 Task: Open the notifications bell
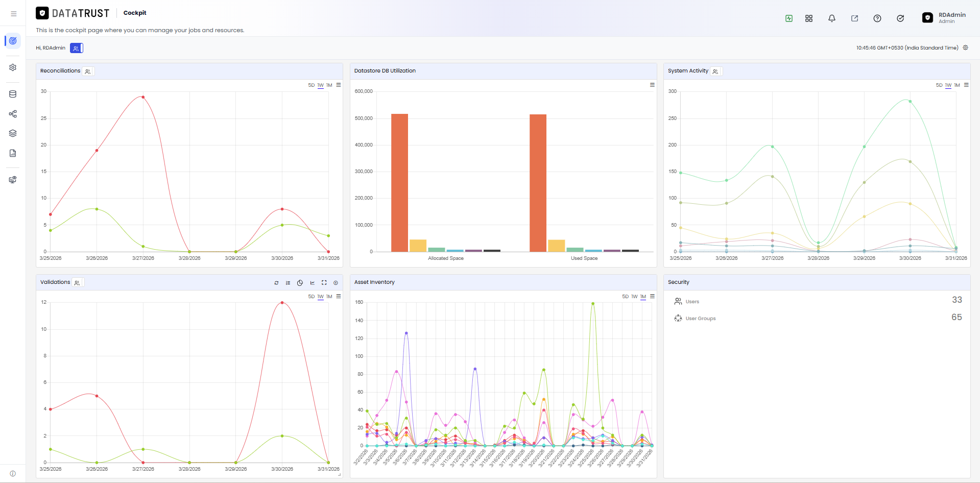tap(831, 18)
